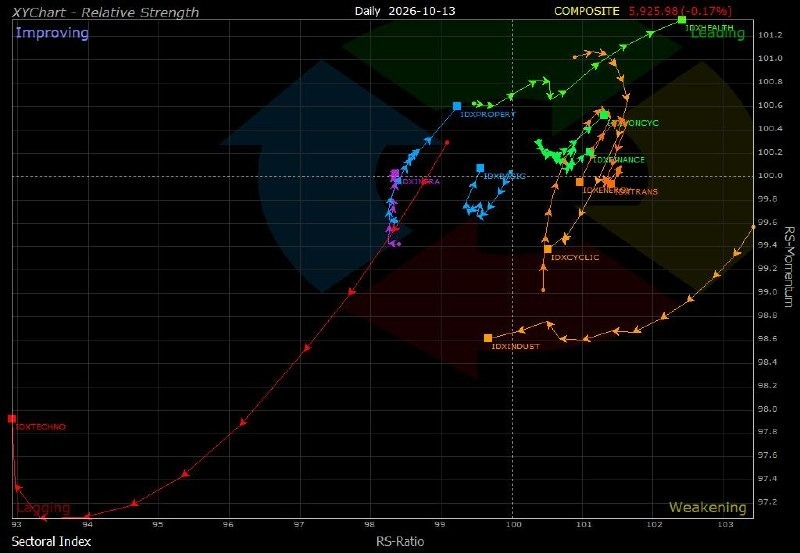Click the 100.0 tick on momentum axis

(x=770, y=175)
